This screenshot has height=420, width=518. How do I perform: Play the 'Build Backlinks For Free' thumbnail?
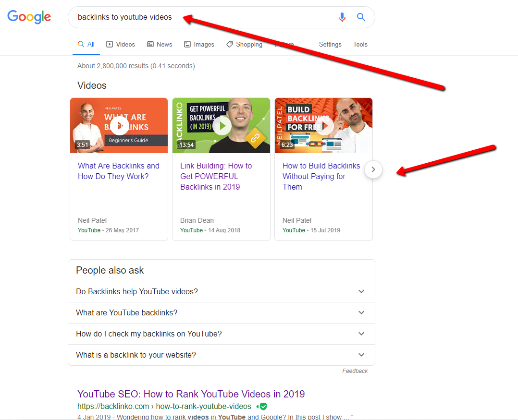[323, 125]
